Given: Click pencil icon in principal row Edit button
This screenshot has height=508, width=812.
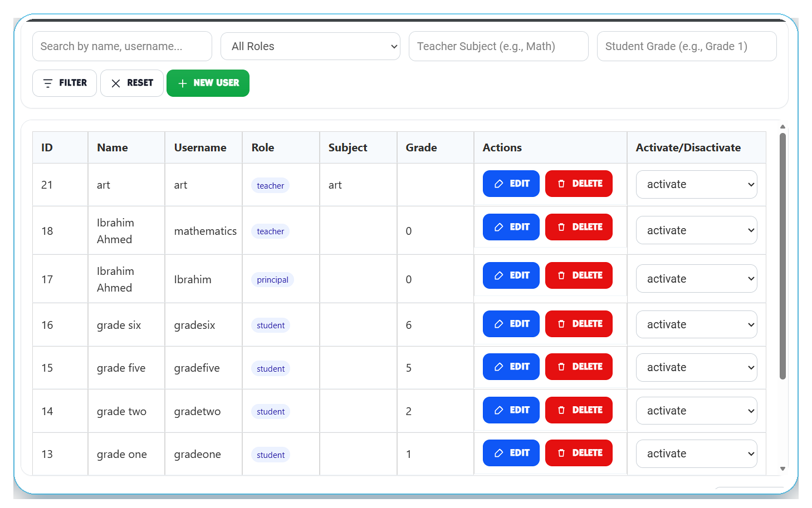Looking at the screenshot, I should click(499, 275).
